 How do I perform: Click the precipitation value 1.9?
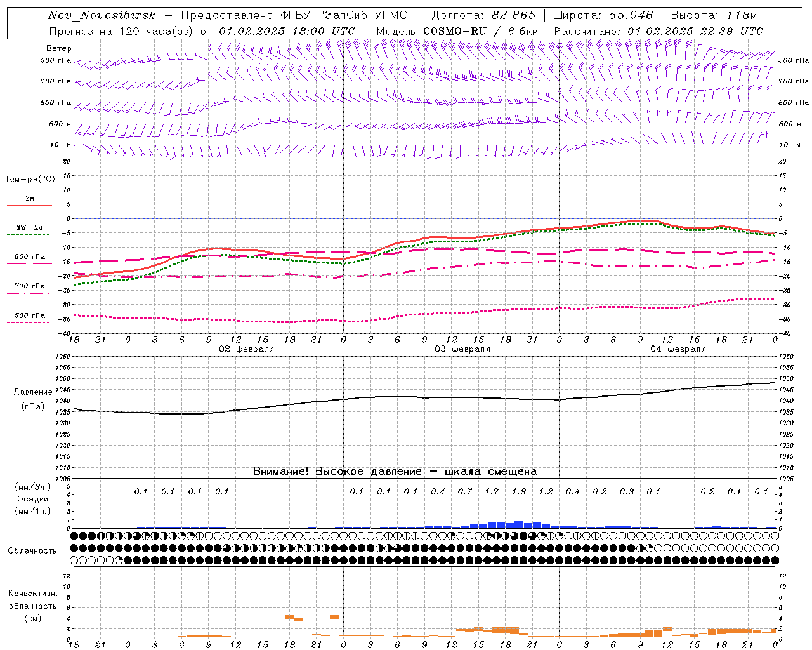[x=519, y=492]
